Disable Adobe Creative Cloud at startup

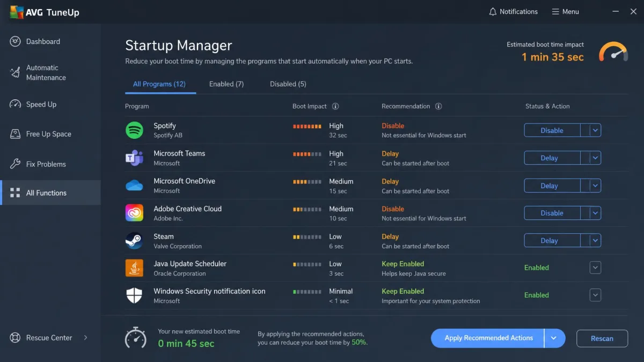tap(552, 213)
